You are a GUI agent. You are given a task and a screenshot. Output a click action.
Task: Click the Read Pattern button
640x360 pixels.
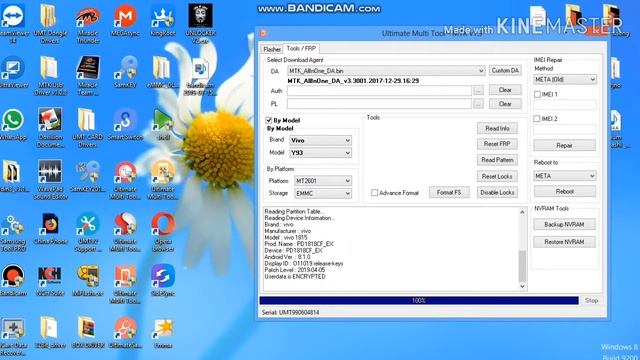click(x=497, y=160)
